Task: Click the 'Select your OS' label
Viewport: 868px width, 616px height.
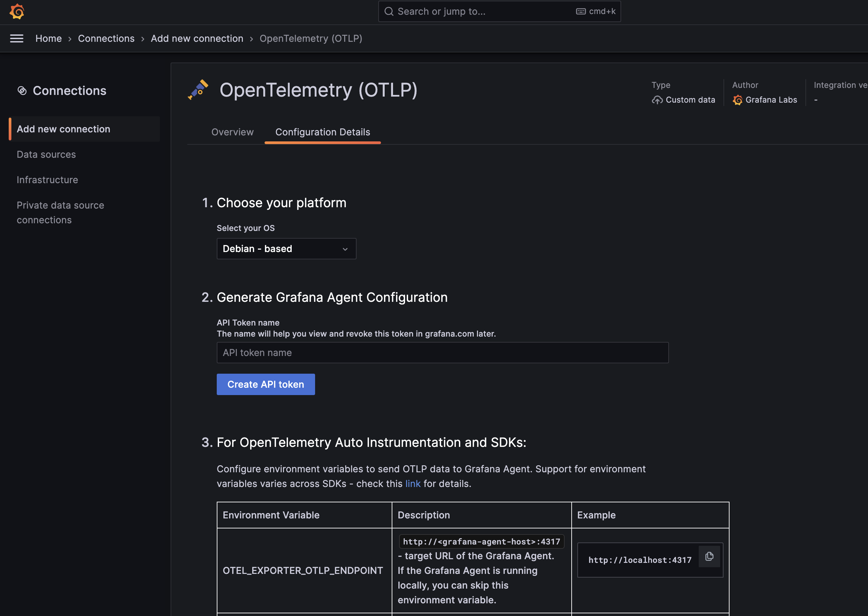Action: [246, 228]
